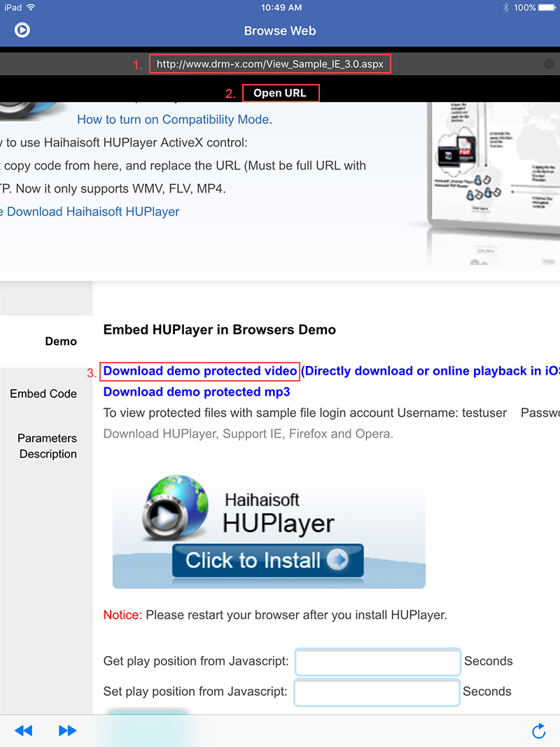Screen dimensions: 560x747
Task: Go forward with the fast-forward arrows icon
Action: [67, 730]
